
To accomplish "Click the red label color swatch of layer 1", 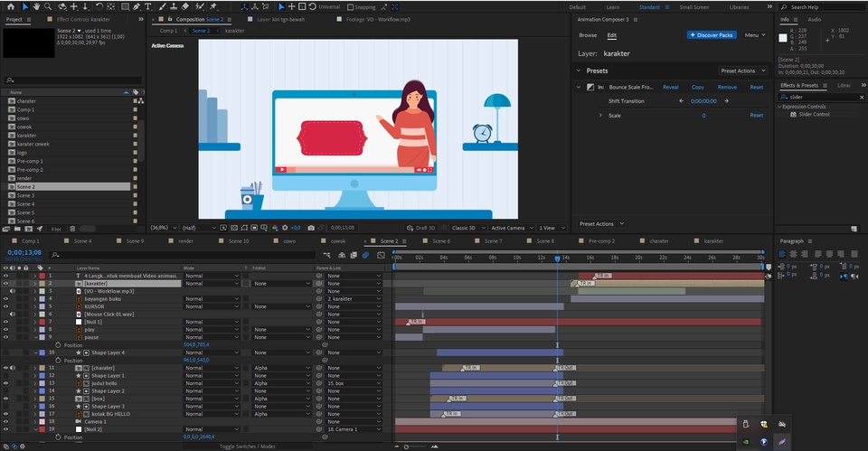I will coord(42,276).
